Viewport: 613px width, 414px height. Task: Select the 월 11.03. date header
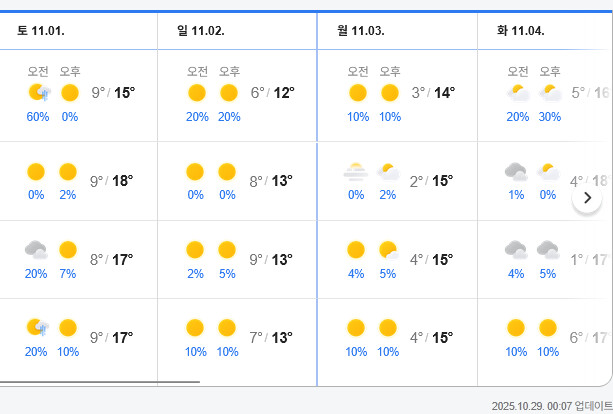360,31
